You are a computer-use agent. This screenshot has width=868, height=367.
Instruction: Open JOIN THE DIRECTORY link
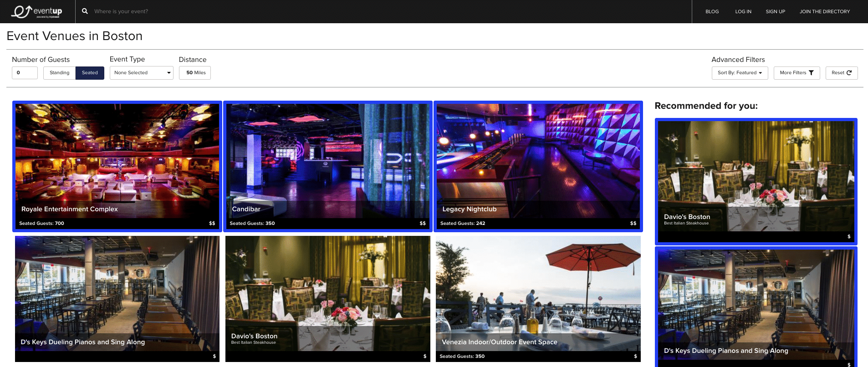click(825, 11)
